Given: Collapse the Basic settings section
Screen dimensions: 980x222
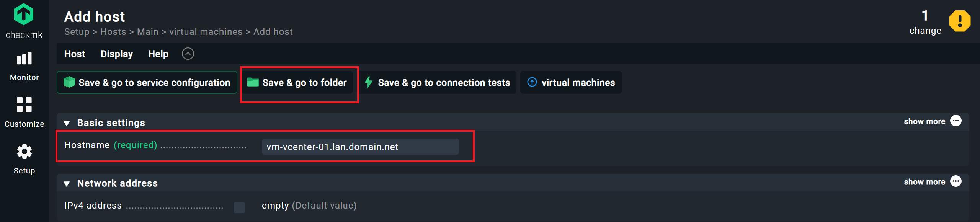Looking at the screenshot, I should (x=67, y=123).
